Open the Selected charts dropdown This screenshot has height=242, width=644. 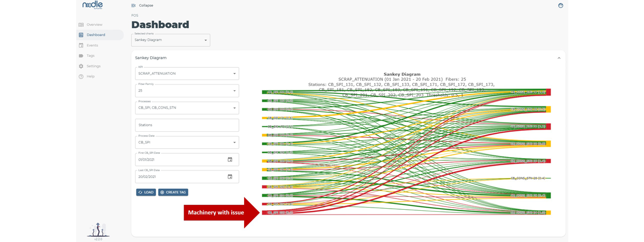click(x=171, y=40)
